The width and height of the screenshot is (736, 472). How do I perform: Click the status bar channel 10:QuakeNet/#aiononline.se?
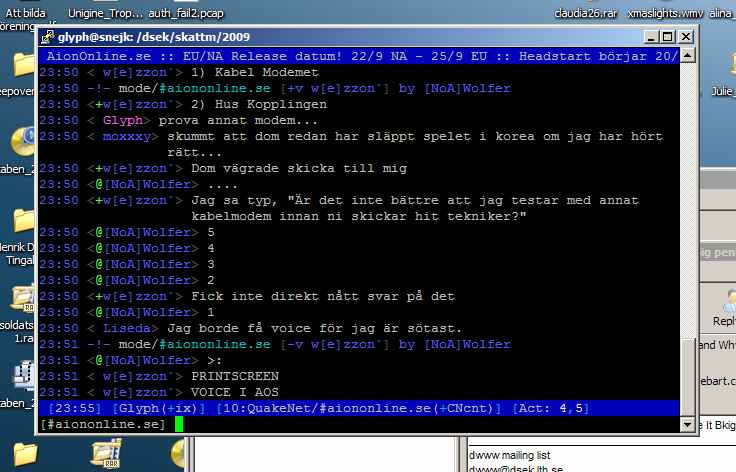click(x=358, y=408)
